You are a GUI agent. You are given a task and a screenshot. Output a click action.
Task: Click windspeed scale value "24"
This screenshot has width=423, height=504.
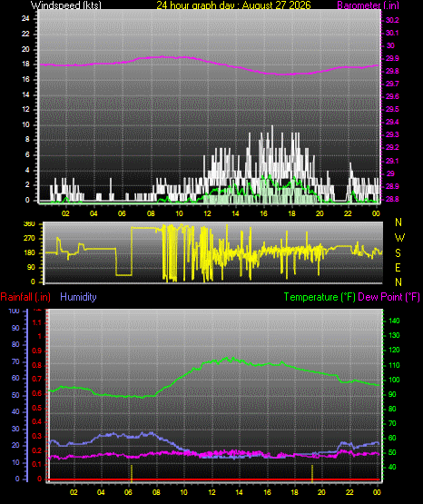tap(25, 19)
